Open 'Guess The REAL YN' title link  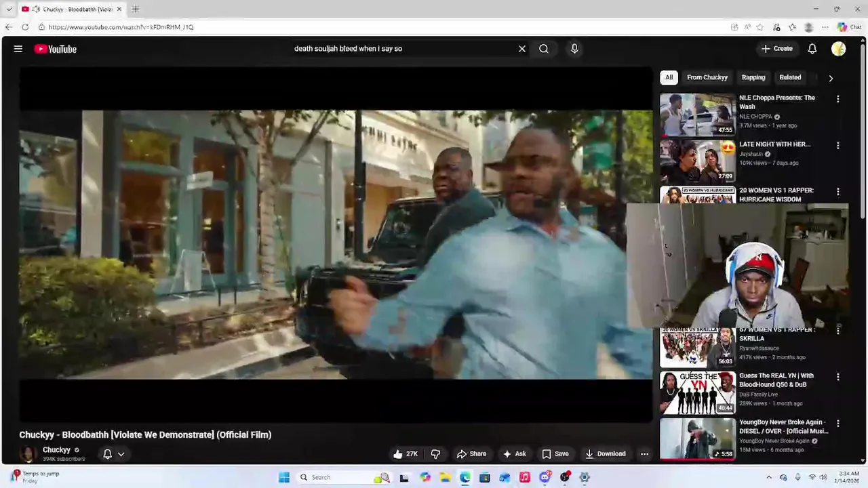coord(776,380)
